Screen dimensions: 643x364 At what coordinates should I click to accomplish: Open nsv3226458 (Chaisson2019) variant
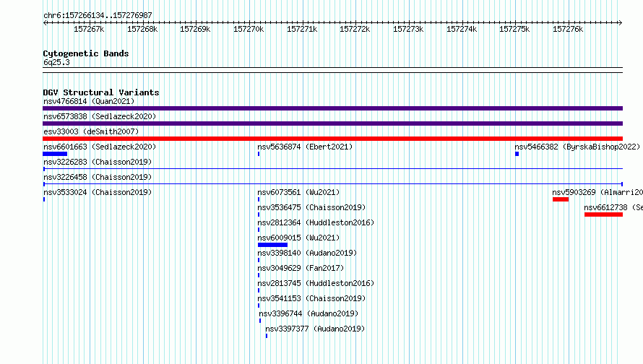pos(98,177)
